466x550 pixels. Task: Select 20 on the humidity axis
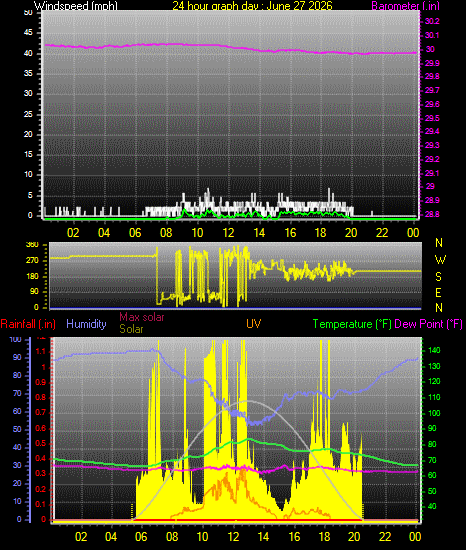click(17, 483)
